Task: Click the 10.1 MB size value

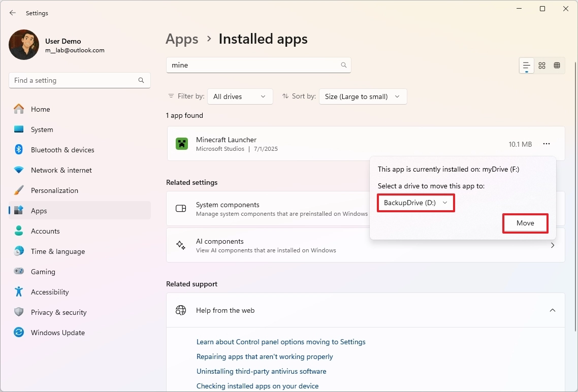Action: (x=520, y=144)
